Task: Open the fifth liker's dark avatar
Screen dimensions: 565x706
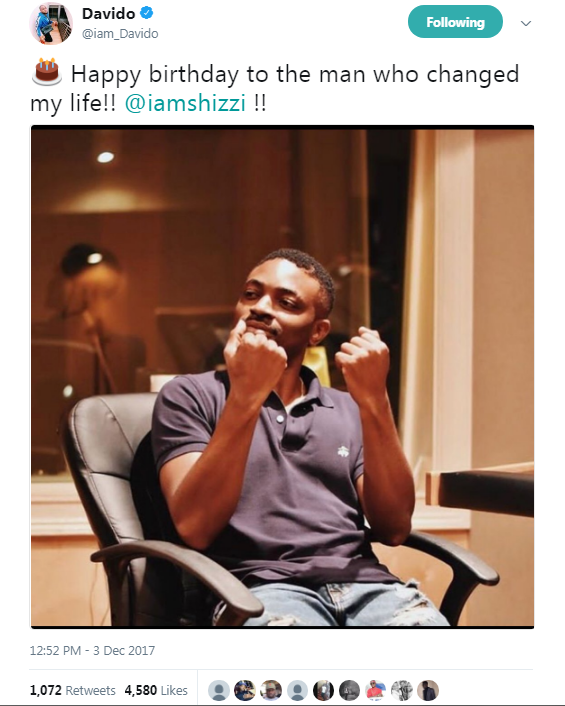Action: pos(323,690)
